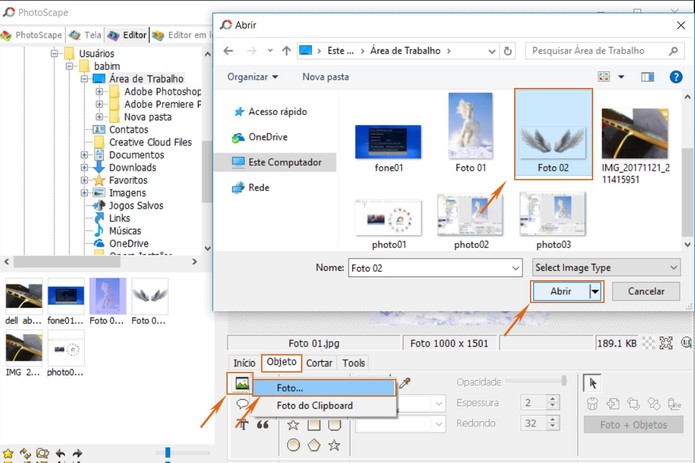Open the Select Image Type dropdown
Image resolution: width=695 pixels, height=463 pixels.
pyautogui.click(x=606, y=268)
